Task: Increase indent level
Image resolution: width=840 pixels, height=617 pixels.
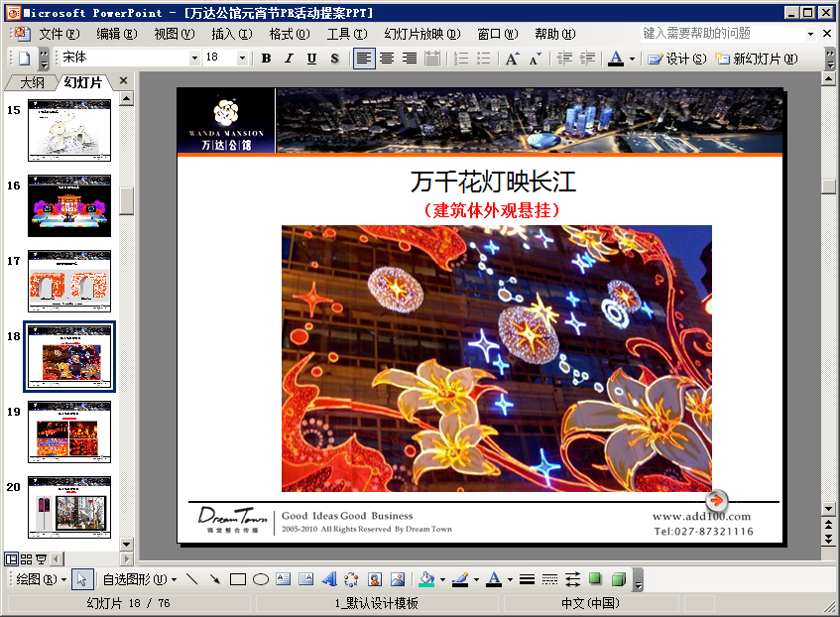Action: (587, 59)
